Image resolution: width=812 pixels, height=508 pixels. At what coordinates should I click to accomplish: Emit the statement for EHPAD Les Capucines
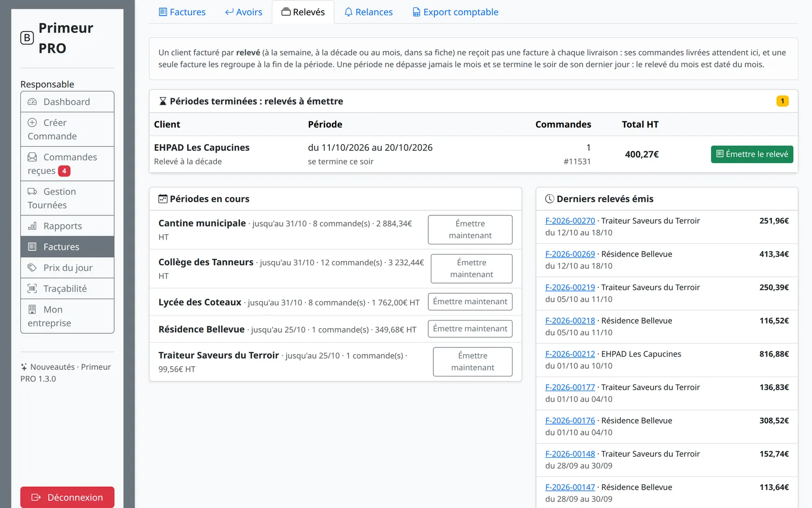coord(752,154)
